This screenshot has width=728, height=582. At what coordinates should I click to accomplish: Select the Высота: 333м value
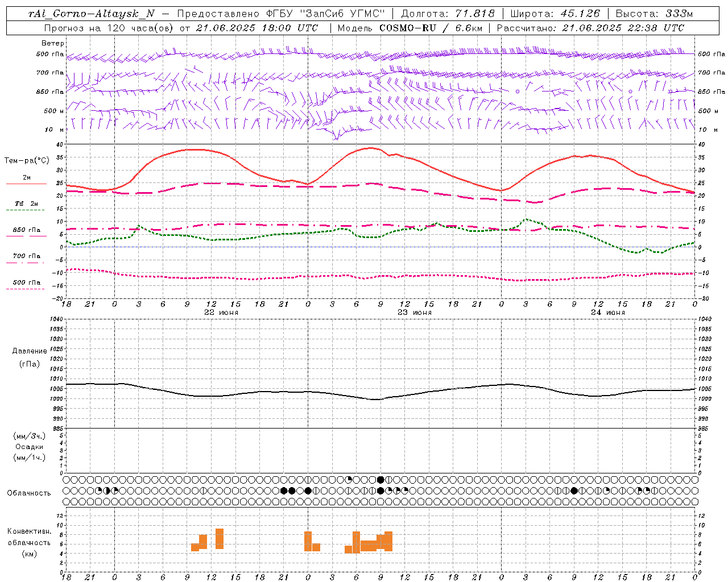pyautogui.click(x=654, y=14)
